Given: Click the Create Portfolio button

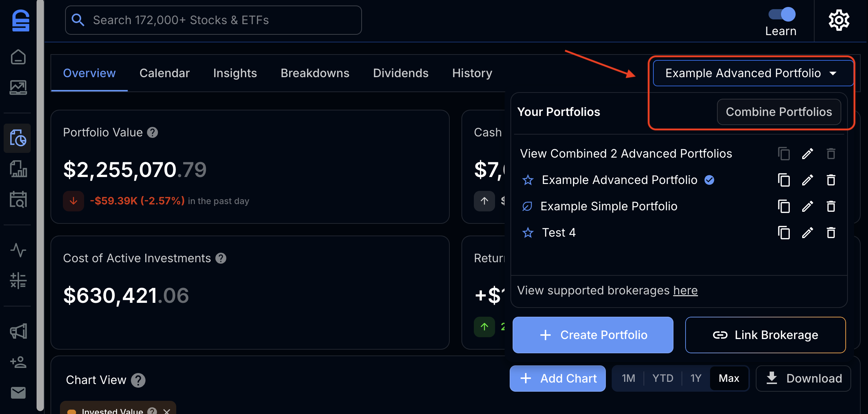Looking at the screenshot, I should point(593,335).
